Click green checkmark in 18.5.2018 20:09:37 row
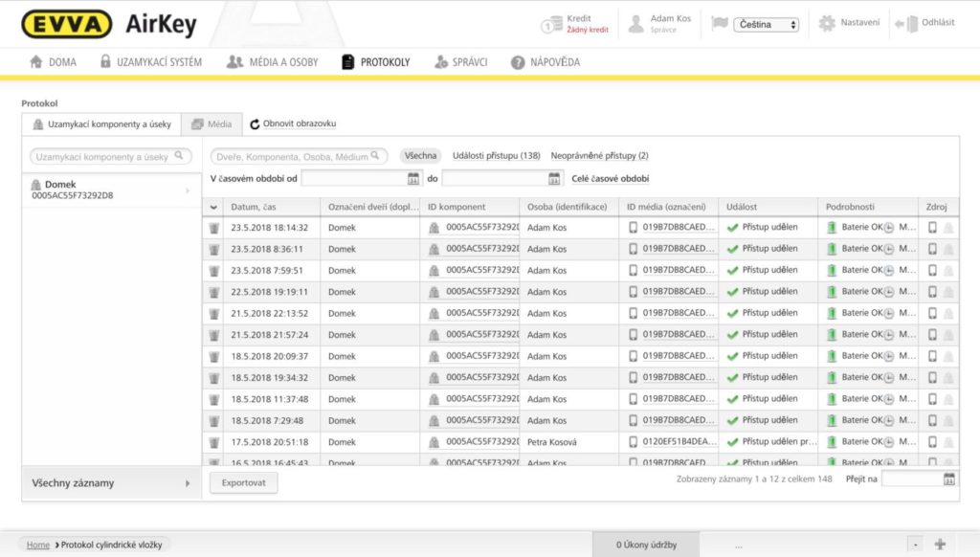980x557 pixels. (732, 356)
